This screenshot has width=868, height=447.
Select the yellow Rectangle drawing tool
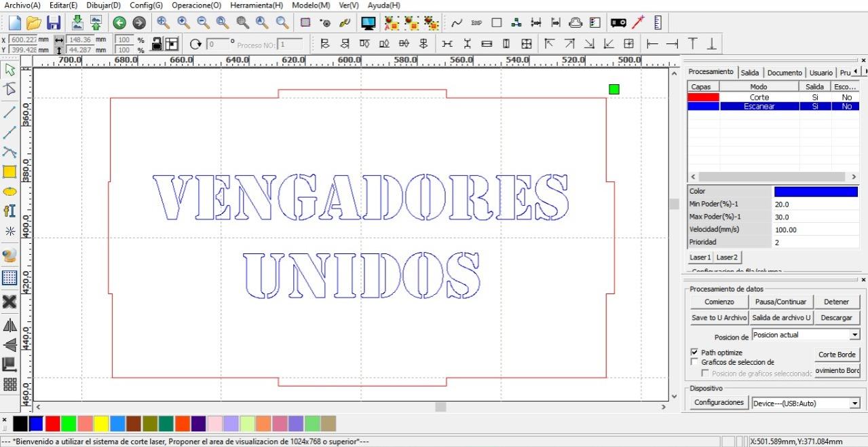click(10, 172)
